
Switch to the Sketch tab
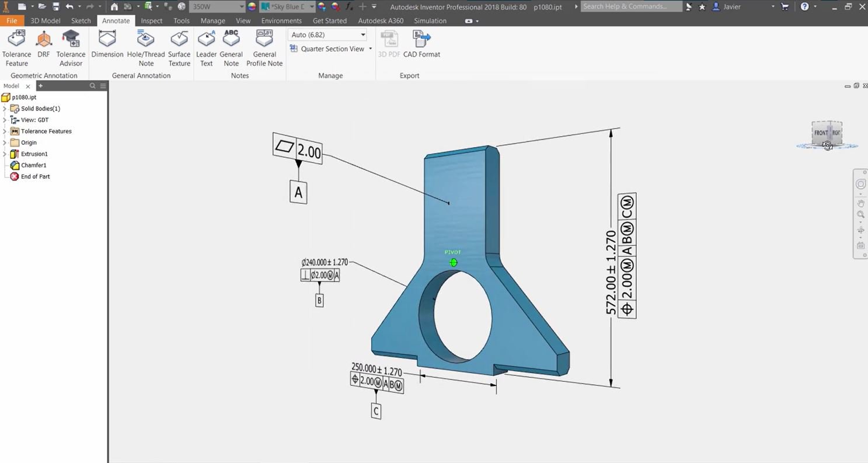[x=81, y=20]
